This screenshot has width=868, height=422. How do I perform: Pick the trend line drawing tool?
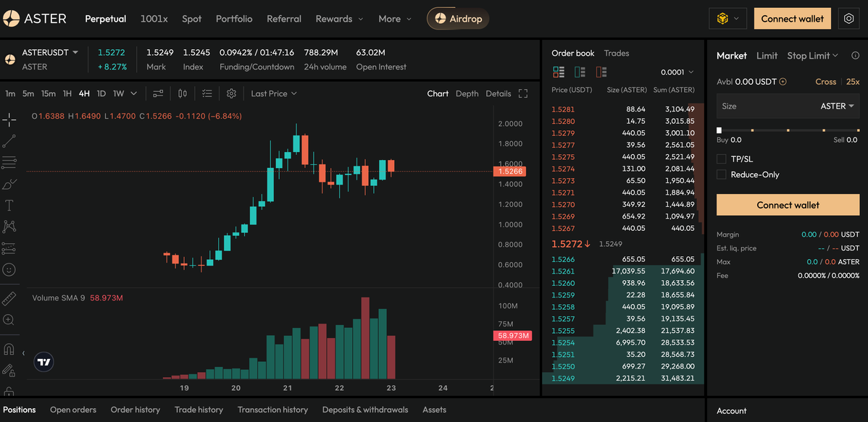click(x=9, y=141)
